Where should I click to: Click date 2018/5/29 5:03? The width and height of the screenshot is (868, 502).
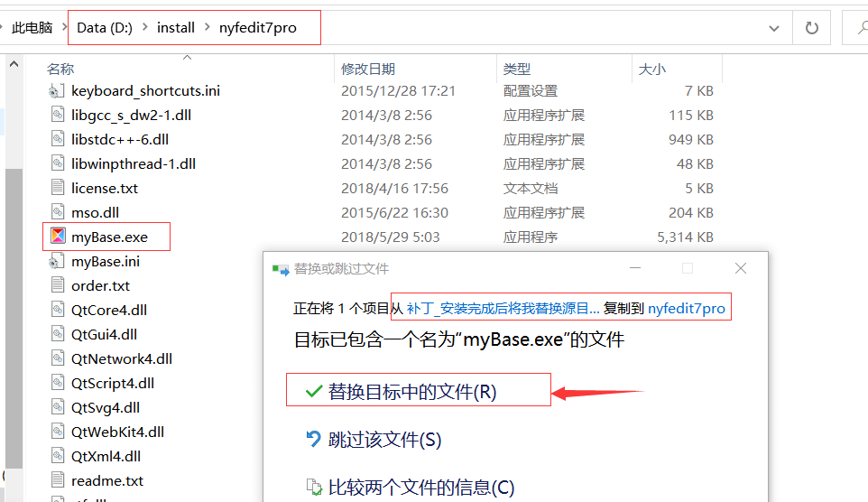pos(391,237)
